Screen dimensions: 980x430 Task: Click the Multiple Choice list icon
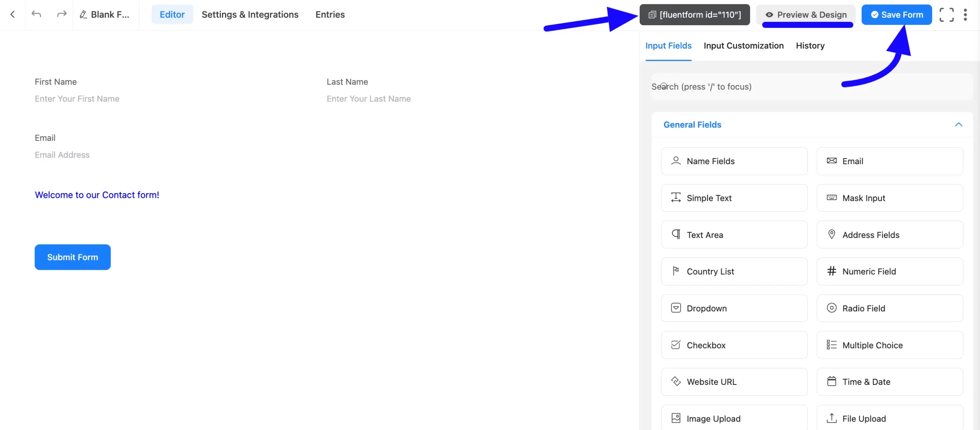[x=831, y=345]
